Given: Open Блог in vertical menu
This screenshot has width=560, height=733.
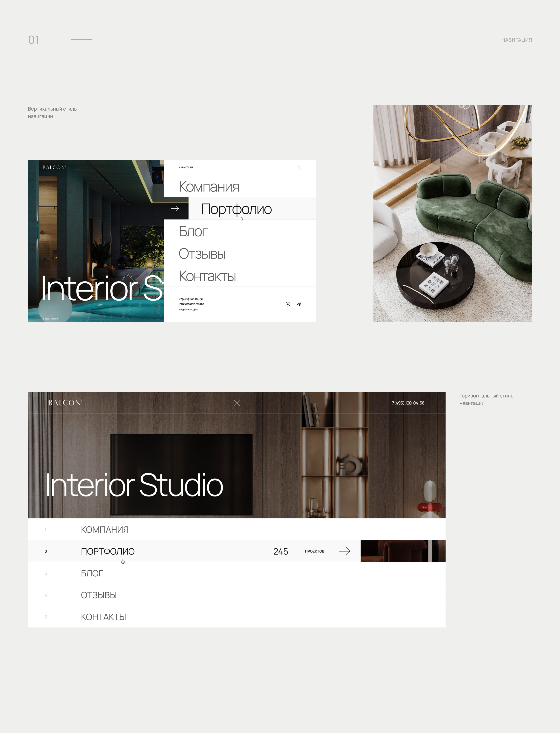Looking at the screenshot, I should click(193, 231).
